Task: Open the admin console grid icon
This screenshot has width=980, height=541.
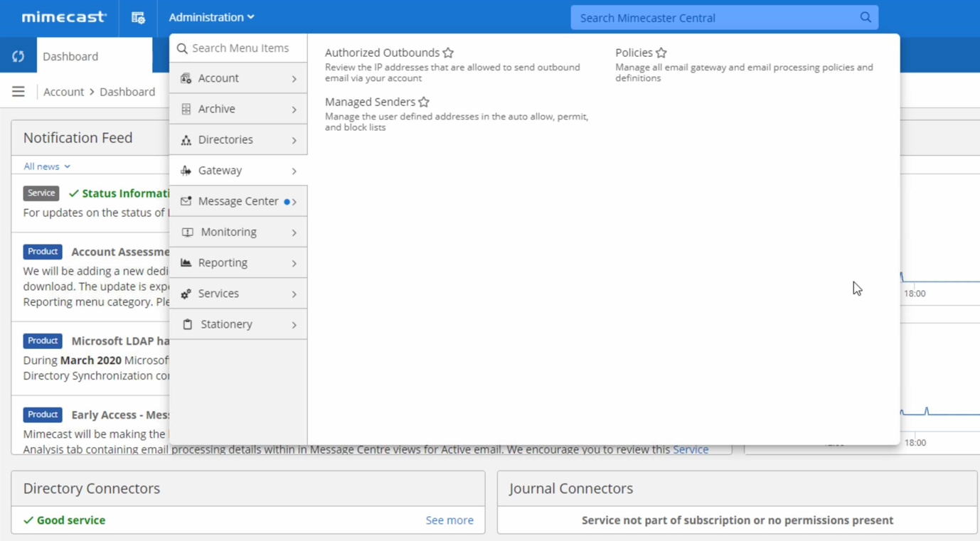Action: click(x=138, y=18)
